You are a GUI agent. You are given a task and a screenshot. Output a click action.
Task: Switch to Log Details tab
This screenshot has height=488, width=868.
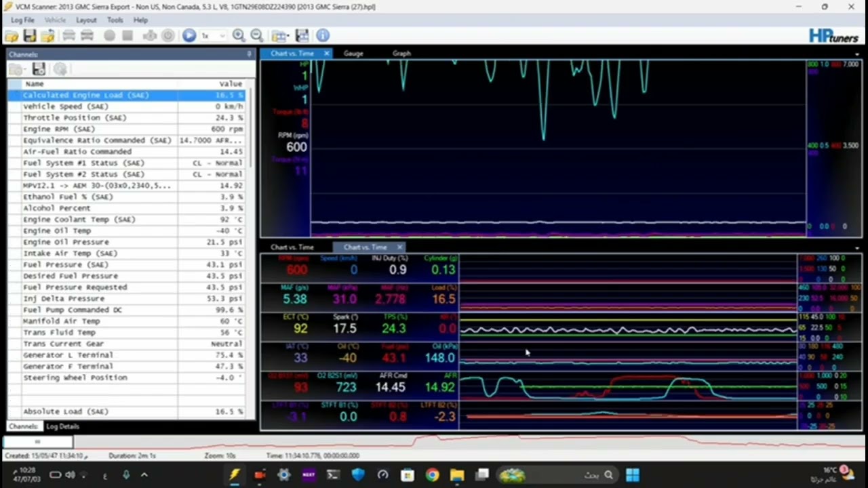(x=62, y=426)
